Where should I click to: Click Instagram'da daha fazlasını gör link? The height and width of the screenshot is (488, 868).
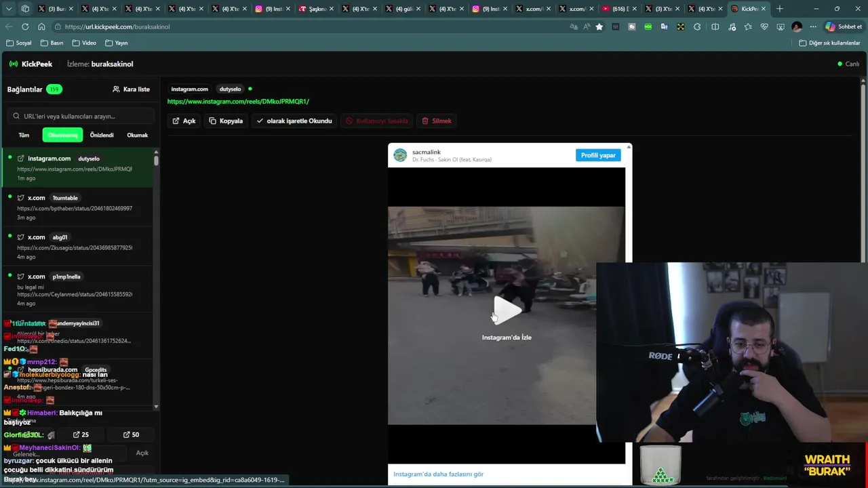point(438,474)
